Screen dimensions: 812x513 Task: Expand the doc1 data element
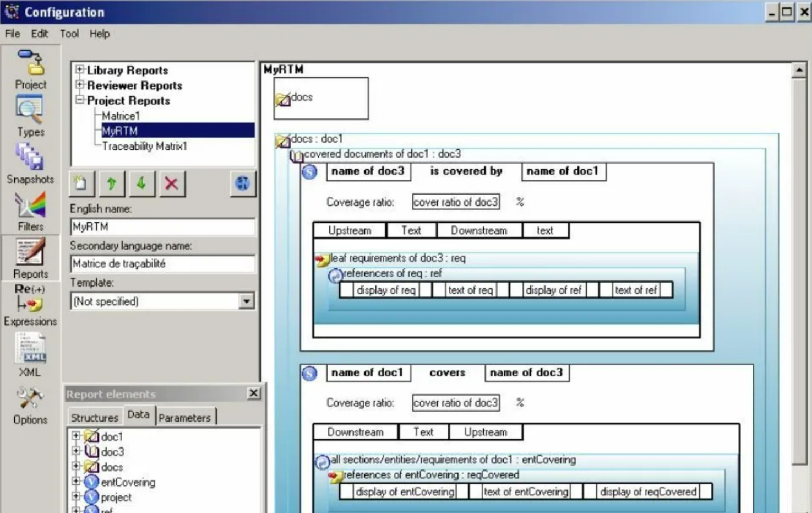76,436
